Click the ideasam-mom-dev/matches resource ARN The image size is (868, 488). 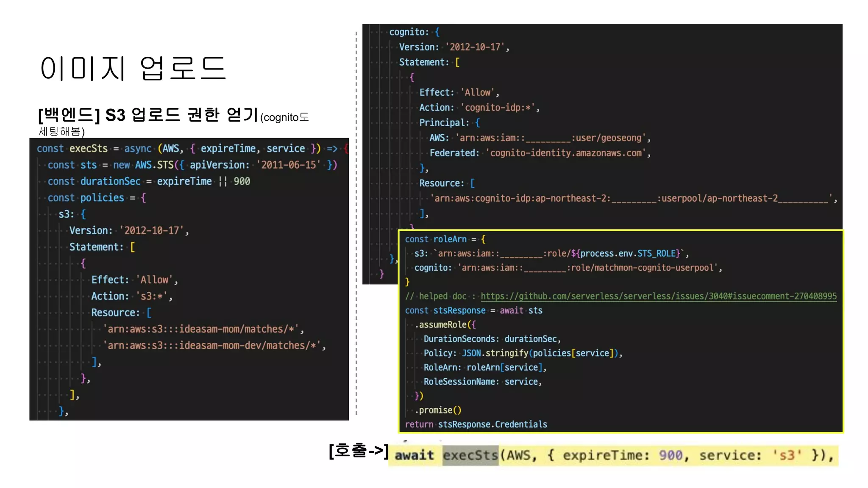tap(212, 346)
